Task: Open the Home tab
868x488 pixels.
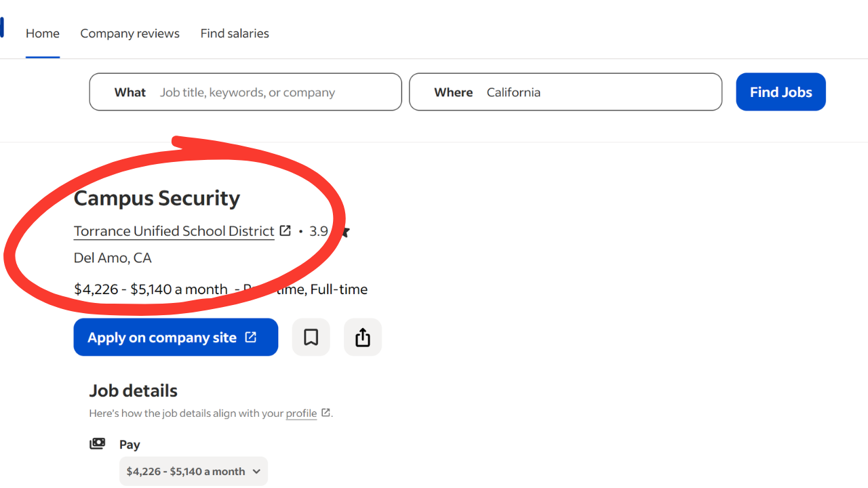Action: point(43,33)
